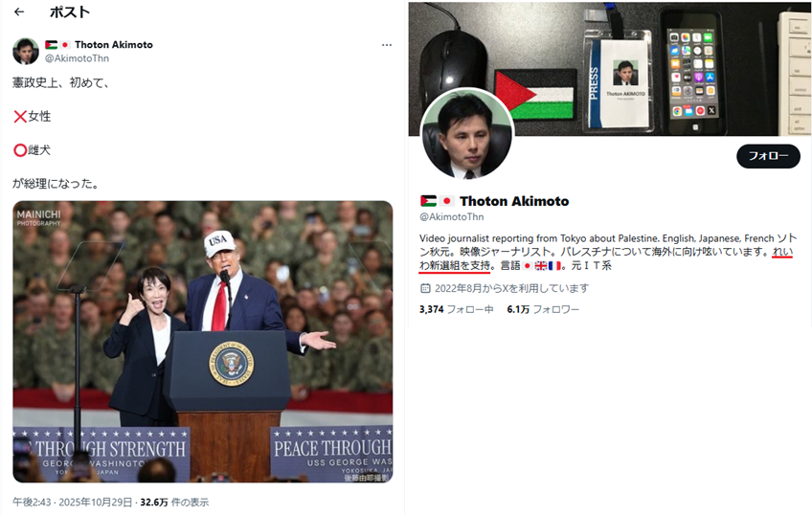Viewport: 812px width, 515px height.
Task: Open the Thoton Akimoto name in post header
Action: point(113,45)
